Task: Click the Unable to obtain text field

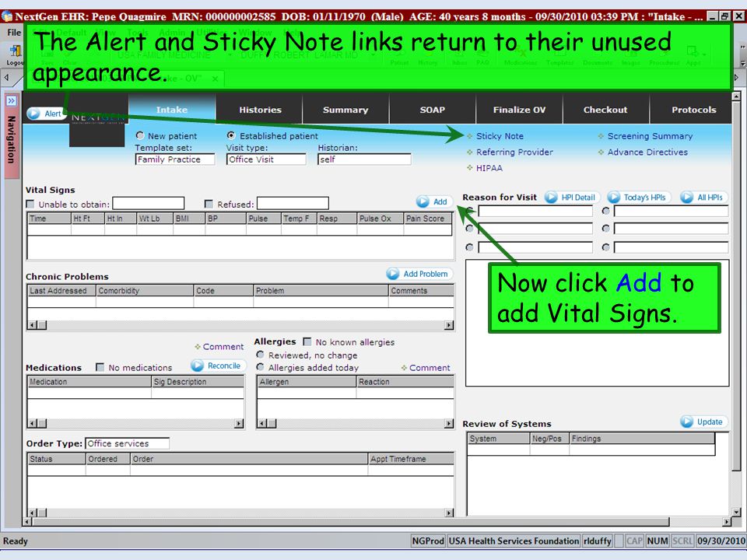Action: 148,204
